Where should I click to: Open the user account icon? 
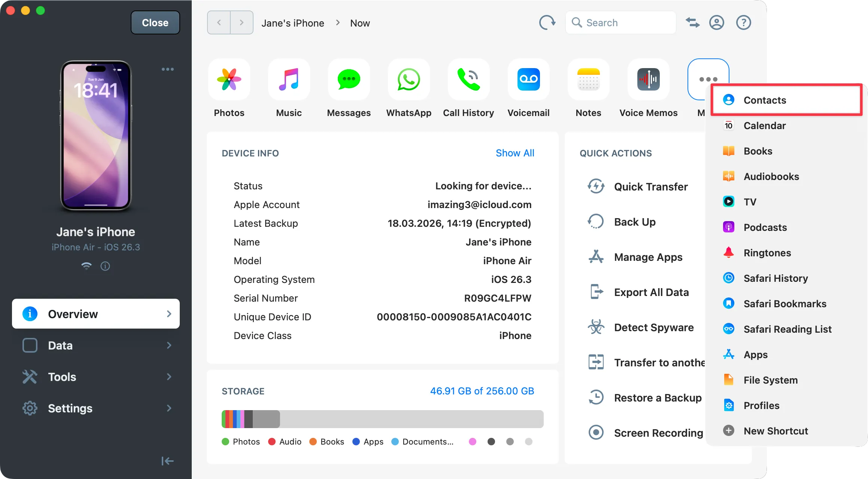[716, 22]
